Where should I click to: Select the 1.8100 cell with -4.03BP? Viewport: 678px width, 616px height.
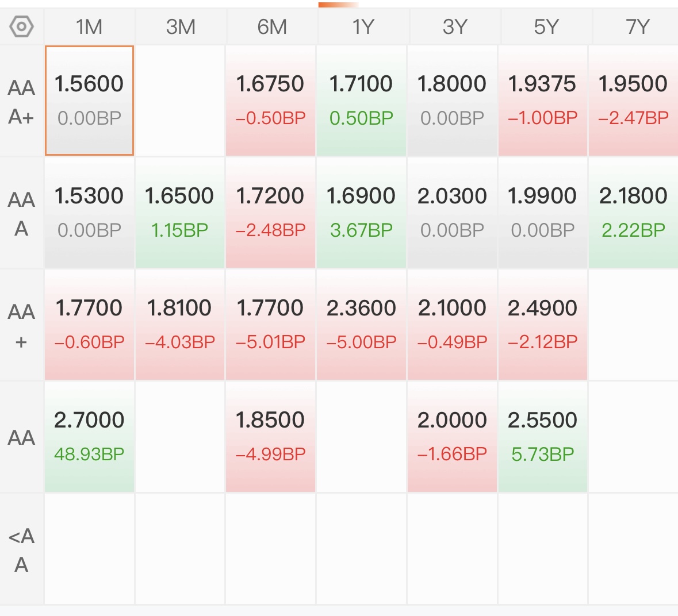pyautogui.click(x=179, y=325)
